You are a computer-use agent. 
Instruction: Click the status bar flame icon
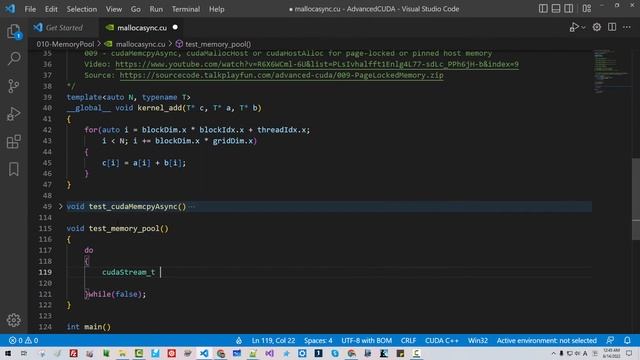239,340
